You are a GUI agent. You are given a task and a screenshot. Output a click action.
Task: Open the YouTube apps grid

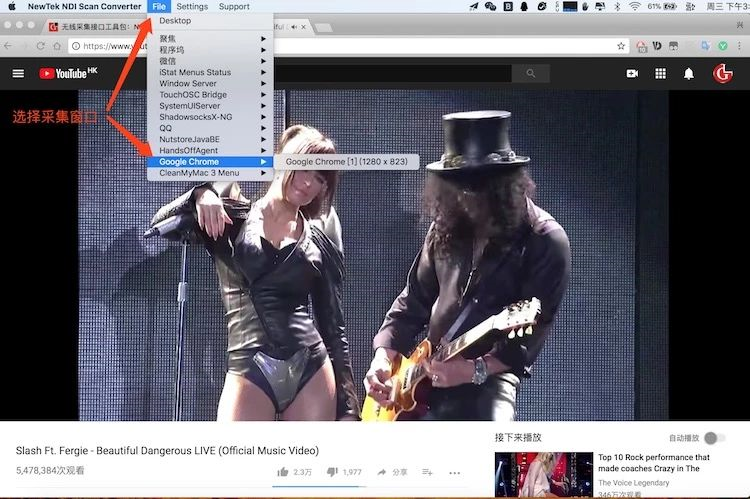point(661,73)
